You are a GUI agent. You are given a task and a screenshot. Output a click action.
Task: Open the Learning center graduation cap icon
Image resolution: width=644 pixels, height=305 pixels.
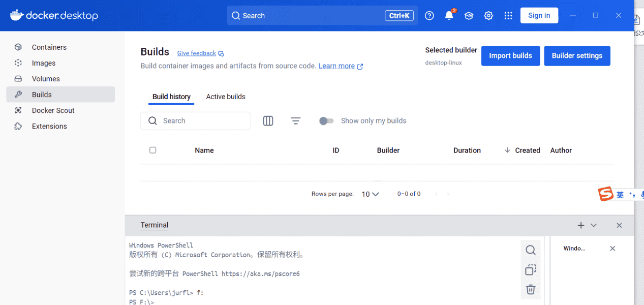469,16
